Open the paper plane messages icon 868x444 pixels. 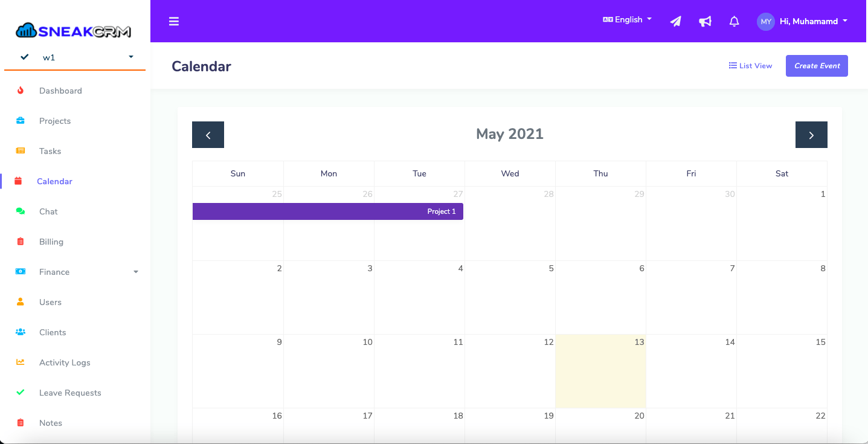[x=676, y=22]
